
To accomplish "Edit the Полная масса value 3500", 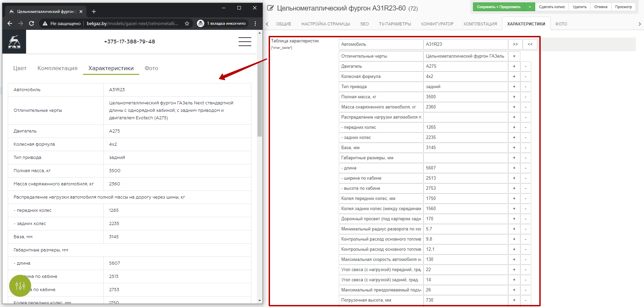I will pos(465,97).
